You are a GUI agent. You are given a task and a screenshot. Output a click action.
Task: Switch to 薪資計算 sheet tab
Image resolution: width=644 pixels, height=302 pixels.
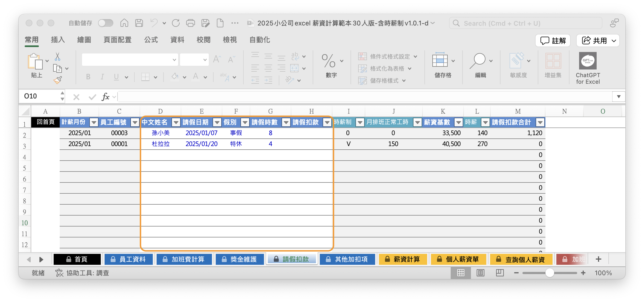403,259
